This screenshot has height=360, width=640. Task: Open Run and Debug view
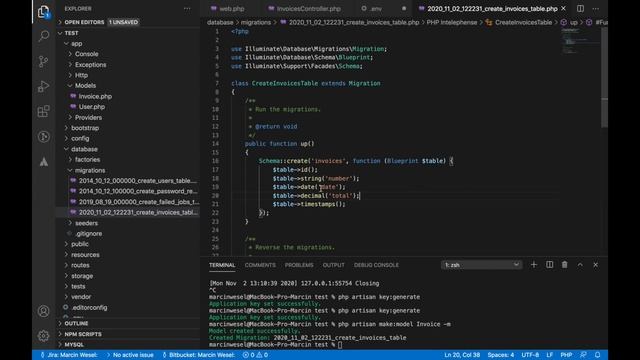(44, 87)
